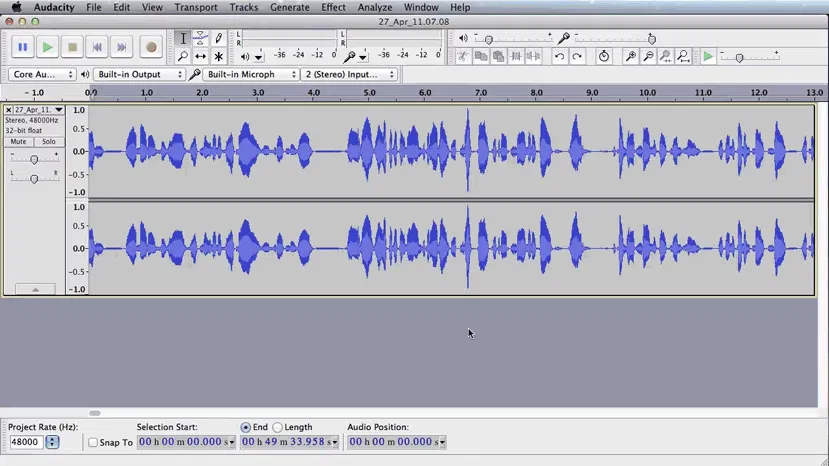Select the End radio button

pyautogui.click(x=245, y=427)
